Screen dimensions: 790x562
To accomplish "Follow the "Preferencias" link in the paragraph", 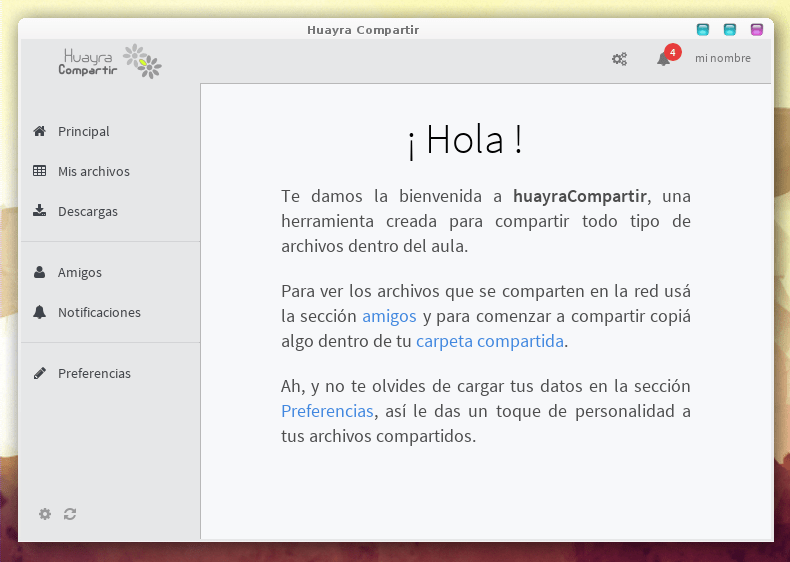I will click(x=327, y=411).
